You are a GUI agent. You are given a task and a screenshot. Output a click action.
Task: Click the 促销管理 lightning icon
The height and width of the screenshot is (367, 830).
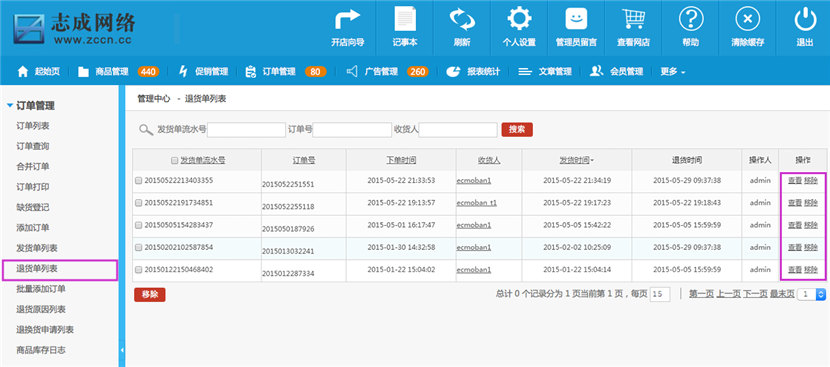pyautogui.click(x=184, y=71)
